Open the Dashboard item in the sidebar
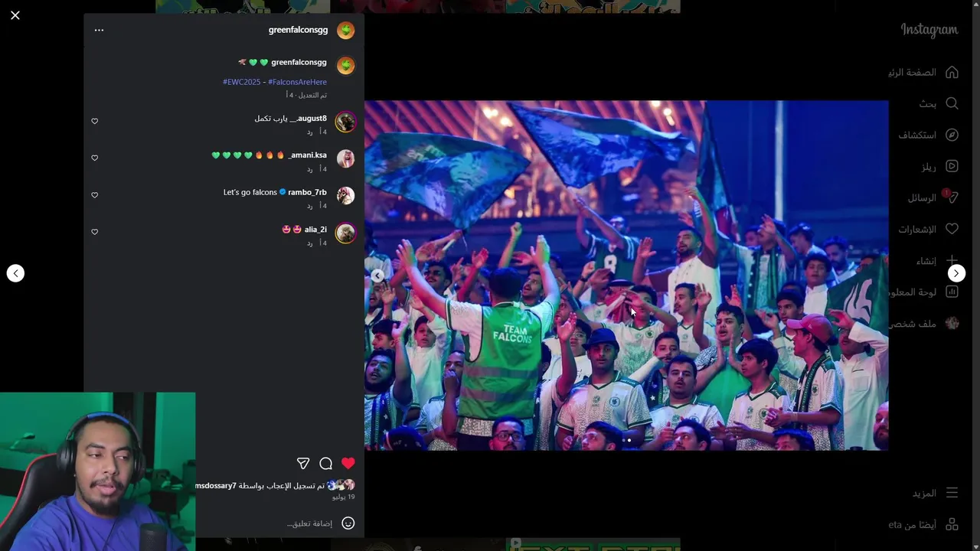The height and width of the screenshot is (551, 980). 924,292
